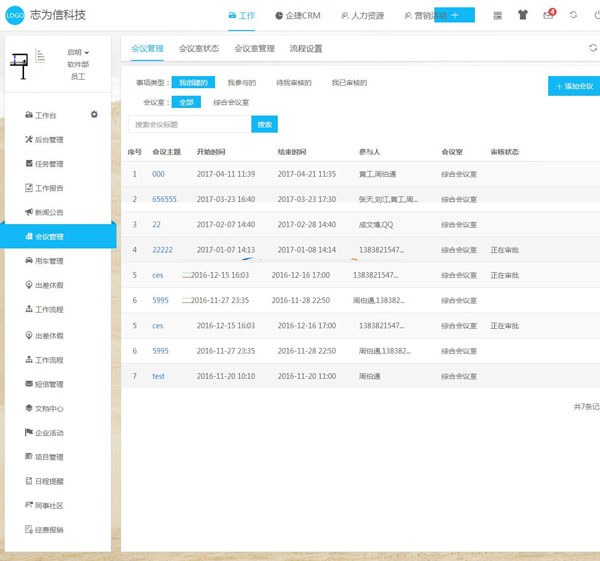Open 文档中心 document center in sidebar
600x561 pixels.
48,408
